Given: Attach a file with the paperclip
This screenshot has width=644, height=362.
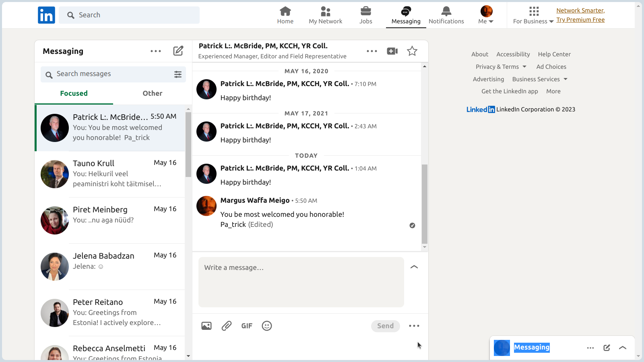Looking at the screenshot, I should coord(227,326).
